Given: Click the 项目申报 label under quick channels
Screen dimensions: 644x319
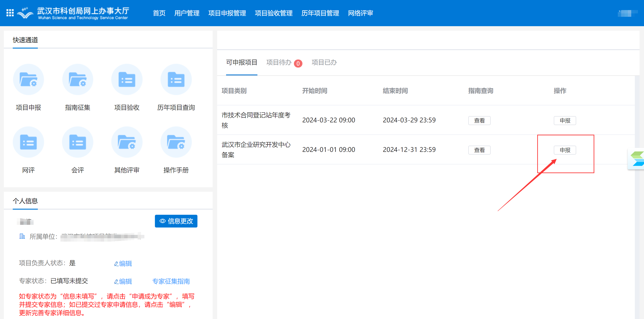Looking at the screenshot, I should coord(28,108).
